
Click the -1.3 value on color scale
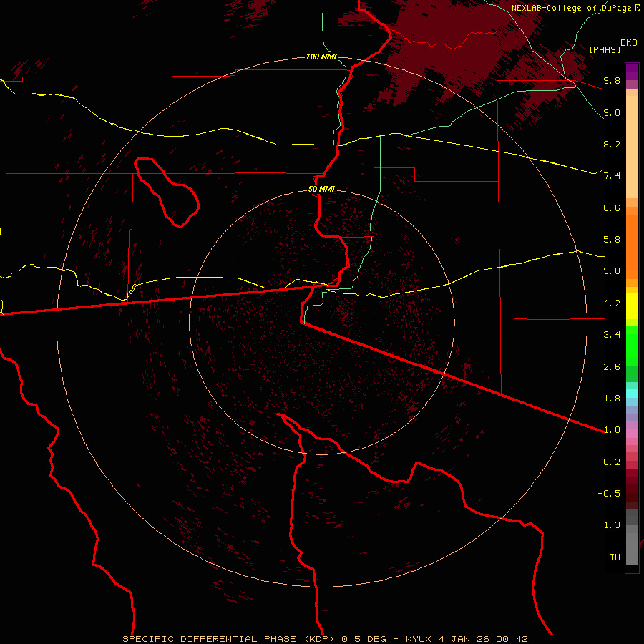(x=609, y=525)
